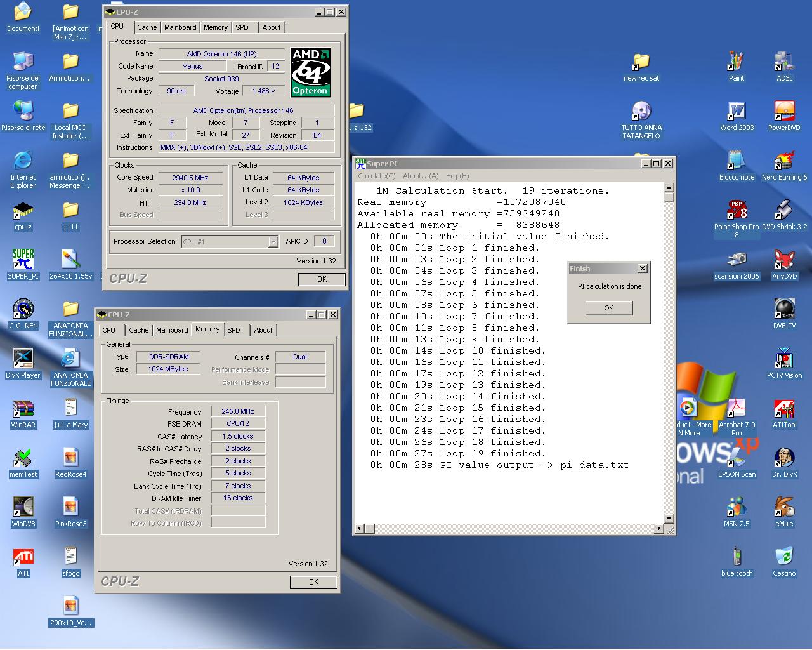Image resolution: width=812 pixels, height=650 pixels.
Task: Click Super PI horizontal scrollbar right arrow
Action: 658,529
